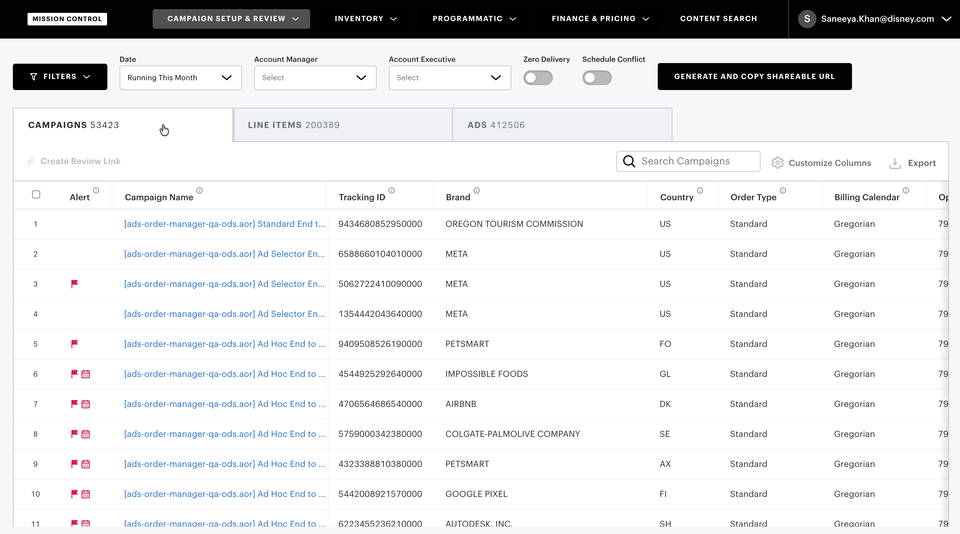This screenshot has width=960, height=534.
Task: Open Content Search in the top navigation
Action: (718, 19)
